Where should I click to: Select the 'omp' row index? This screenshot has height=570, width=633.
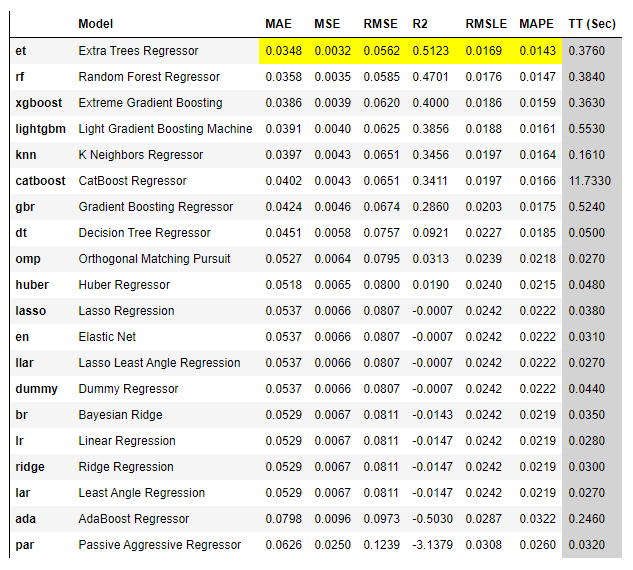(x=28, y=259)
